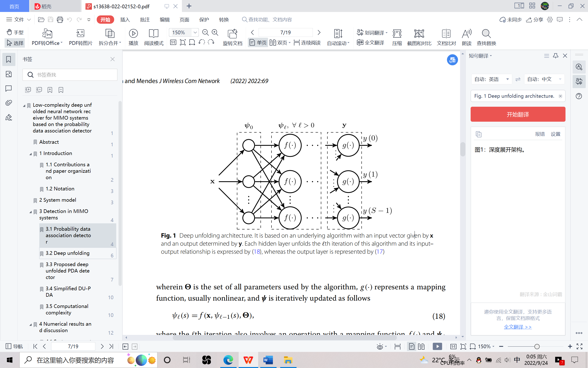
Task: Toggle 双页 double page view
Action: [x=280, y=43]
